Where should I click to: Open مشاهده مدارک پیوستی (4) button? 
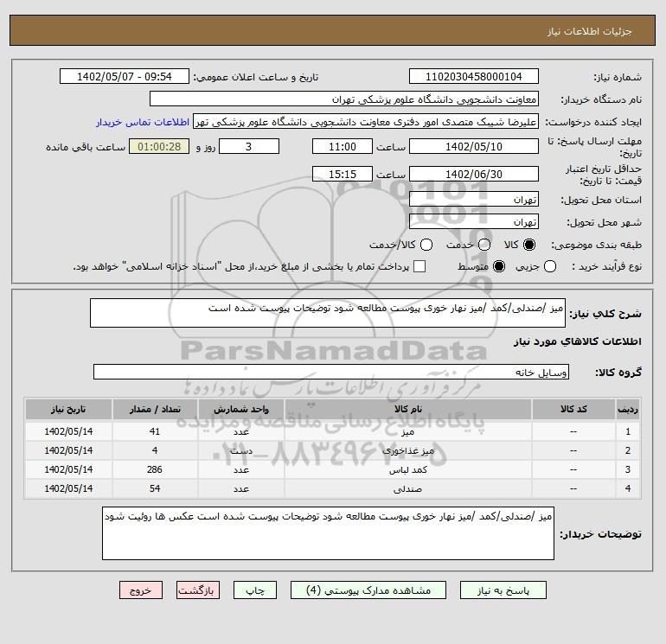pos(368,590)
